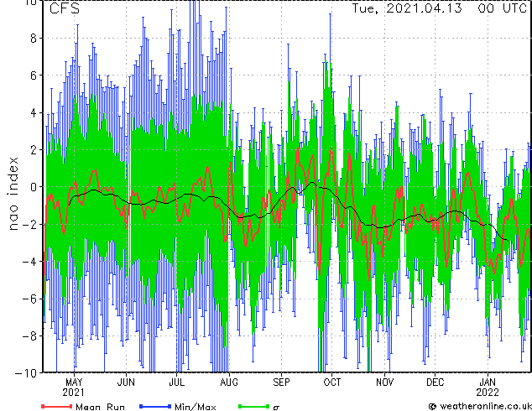Click the red Mean Run legend line
Screen dimensions: 532x411
(x=57, y=406)
